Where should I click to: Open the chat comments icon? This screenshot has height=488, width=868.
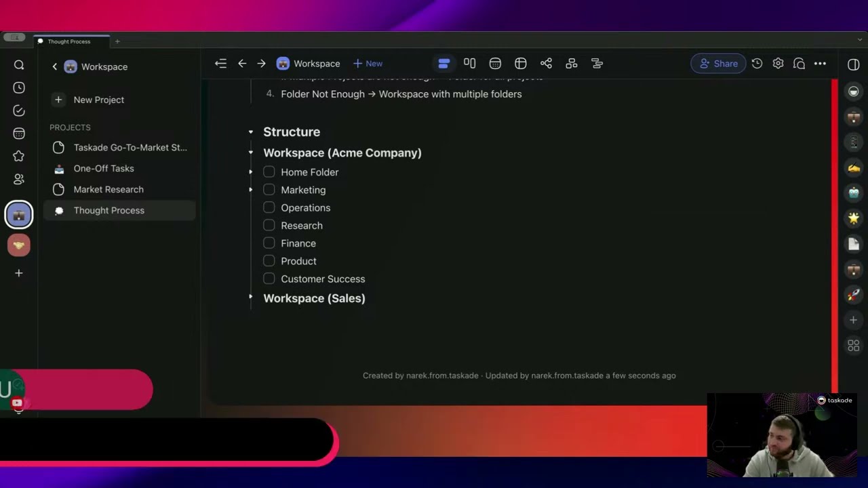coord(799,63)
